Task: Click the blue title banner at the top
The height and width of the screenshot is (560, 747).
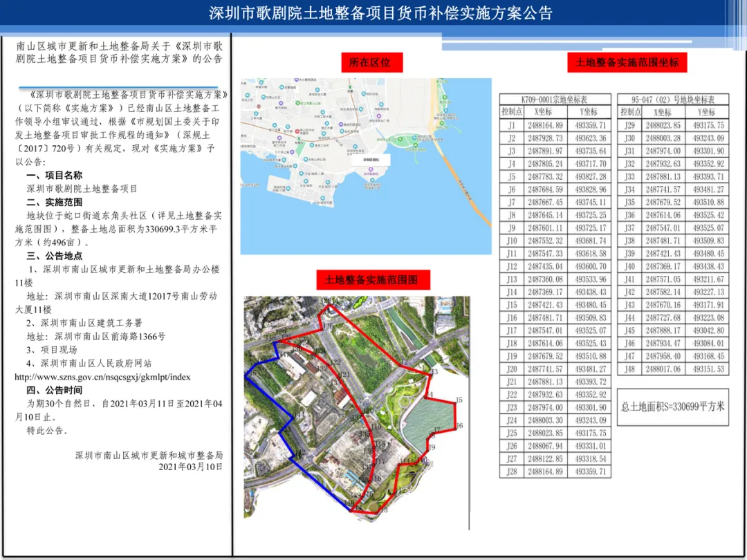Action: point(373,14)
